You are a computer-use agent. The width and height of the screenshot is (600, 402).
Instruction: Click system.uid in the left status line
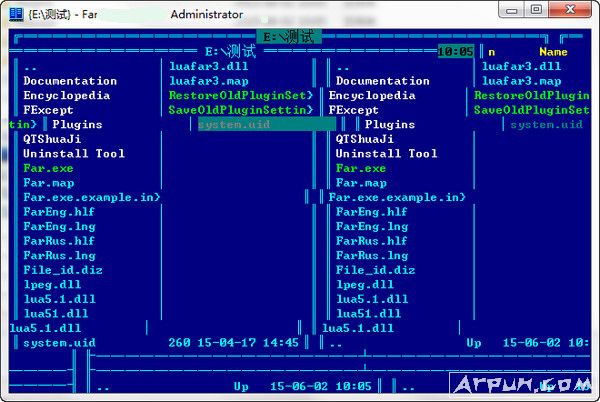[x=59, y=343]
